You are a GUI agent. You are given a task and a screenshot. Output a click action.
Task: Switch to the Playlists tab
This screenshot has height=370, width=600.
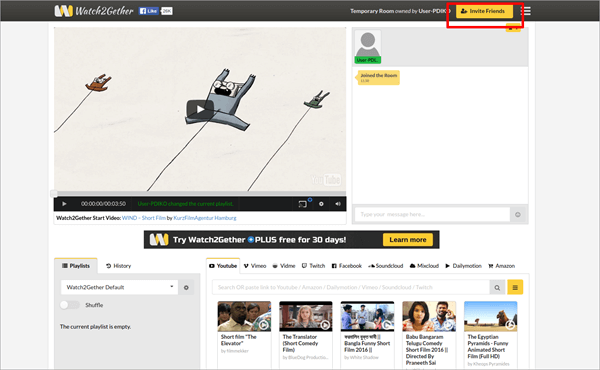coord(76,266)
